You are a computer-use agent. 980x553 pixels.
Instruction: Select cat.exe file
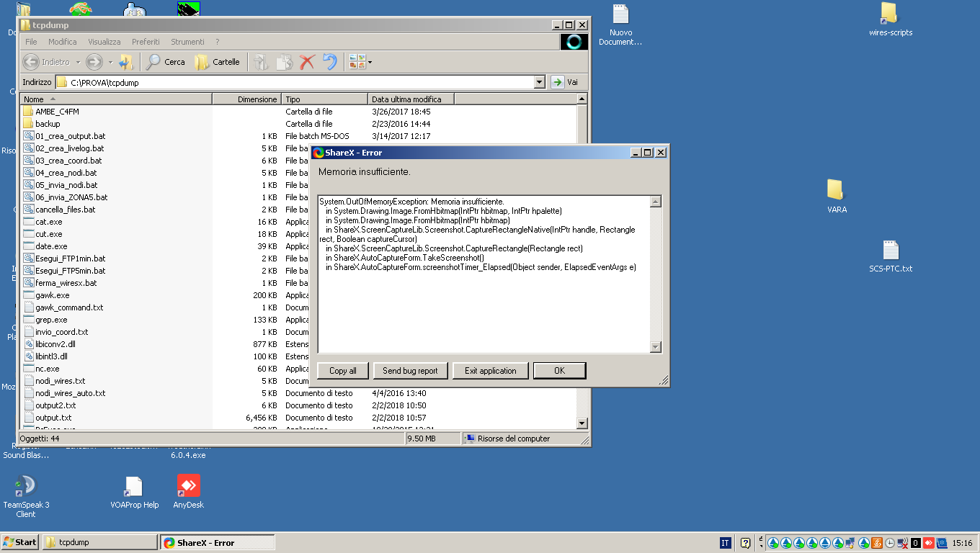pyautogui.click(x=43, y=222)
